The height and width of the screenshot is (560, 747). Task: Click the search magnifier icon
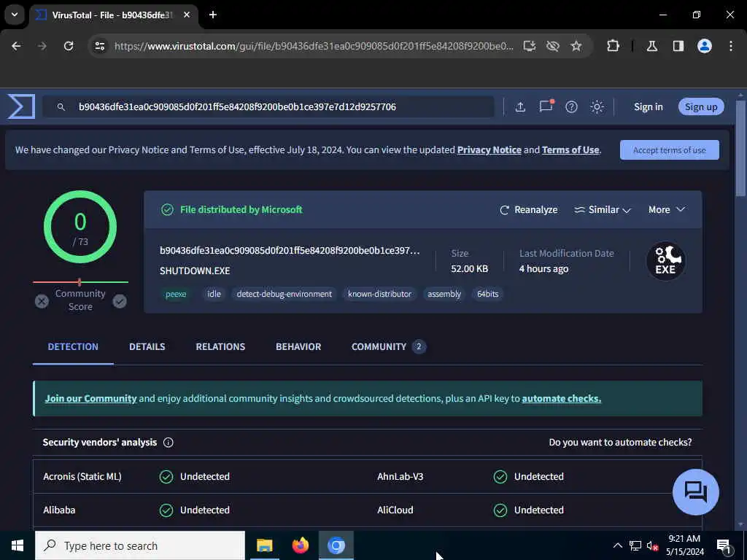pyautogui.click(x=61, y=107)
